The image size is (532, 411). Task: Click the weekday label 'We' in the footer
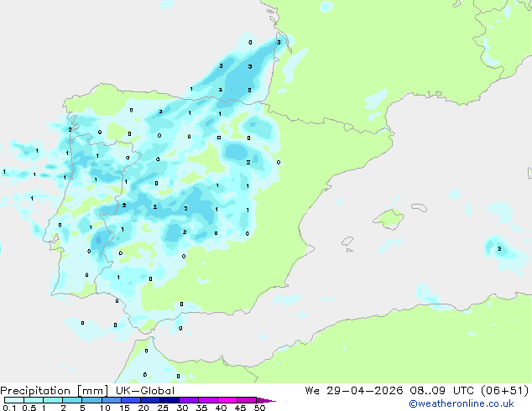pyautogui.click(x=312, y=391)
